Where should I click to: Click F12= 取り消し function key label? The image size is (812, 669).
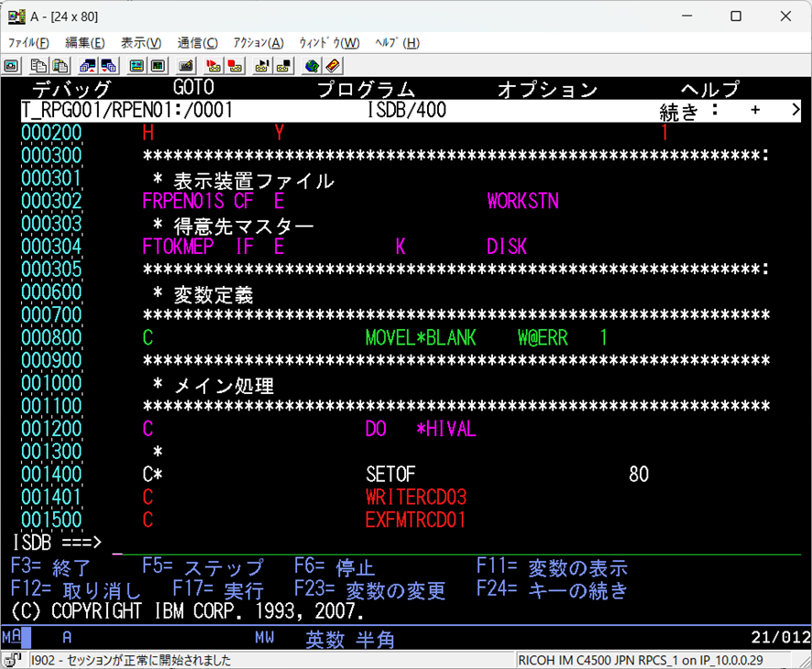pyautogui.click(x=75, y=590)
